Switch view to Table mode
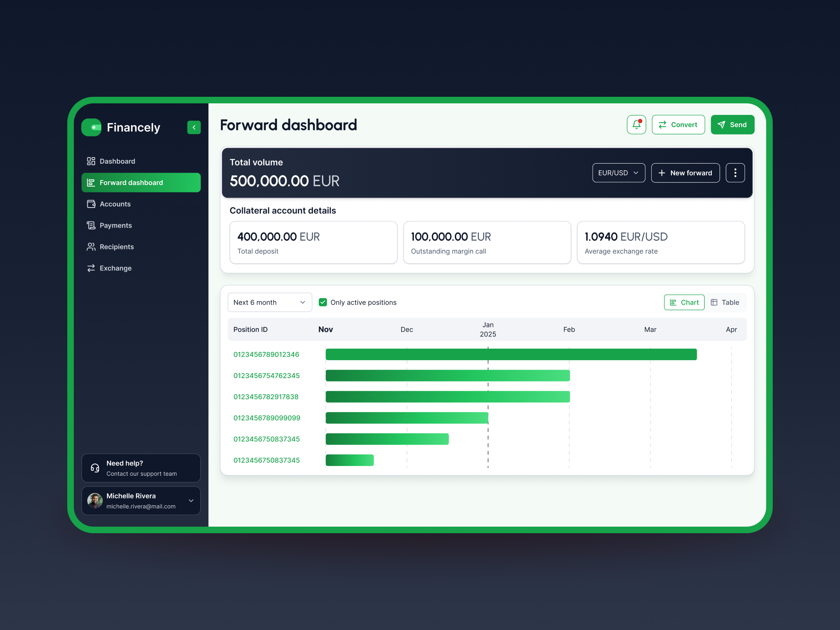 click(726, 302)
